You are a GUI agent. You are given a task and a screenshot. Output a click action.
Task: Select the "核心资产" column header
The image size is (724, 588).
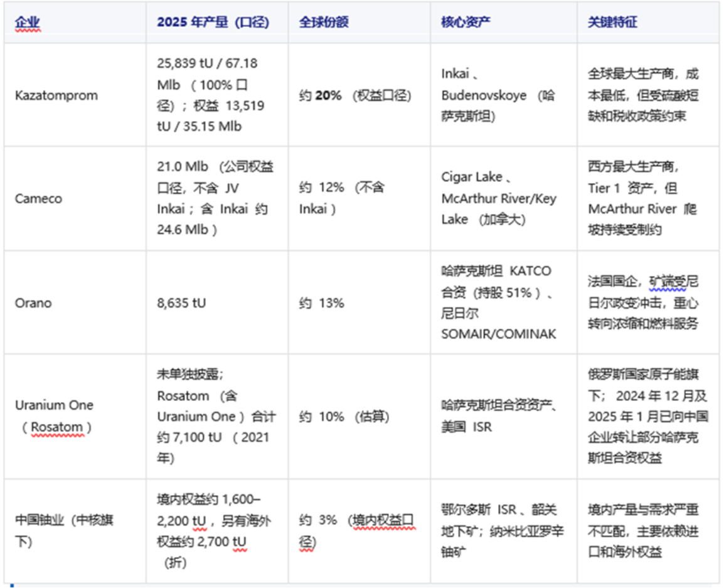coord(504,22)
